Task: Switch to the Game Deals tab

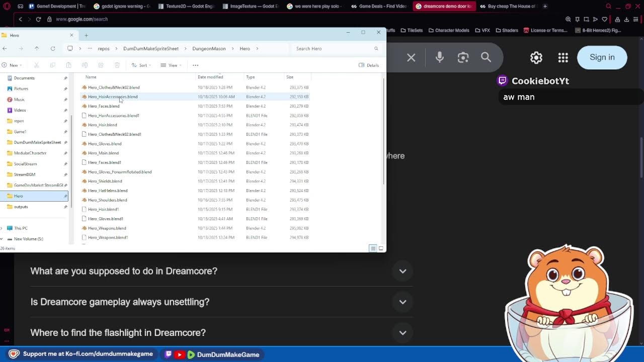Action: 380,7
